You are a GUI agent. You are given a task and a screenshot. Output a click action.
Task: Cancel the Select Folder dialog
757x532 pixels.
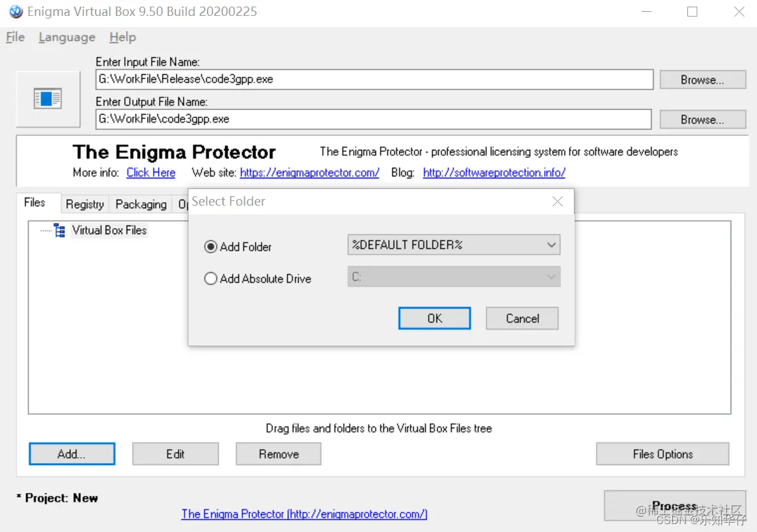522,318
